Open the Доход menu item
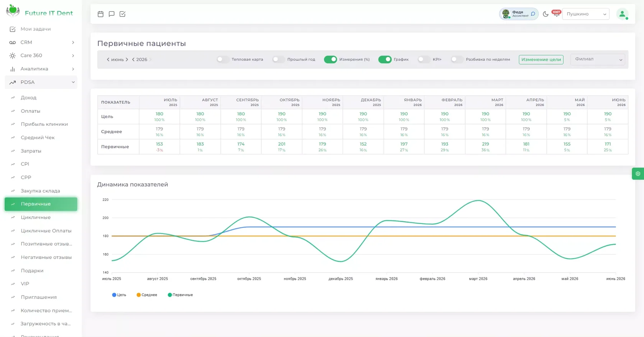Viewport: 644px width, 337px height. (41, 97)
